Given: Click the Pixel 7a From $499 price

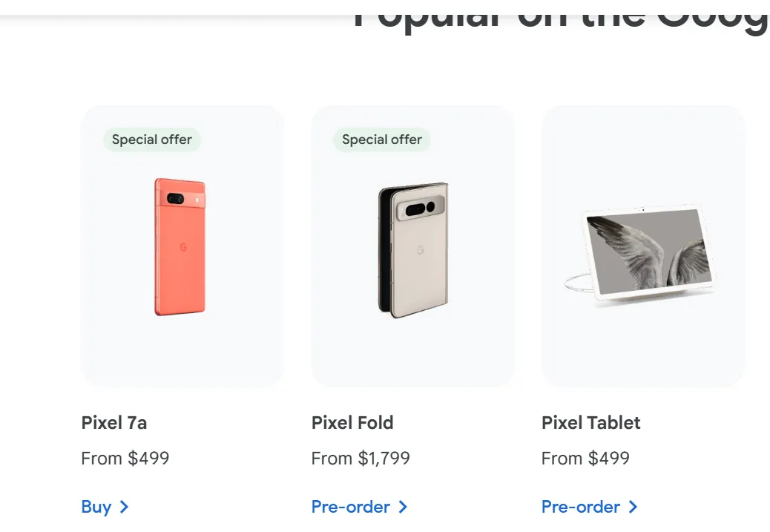Looking at the screenshot, I should point(125,459).
